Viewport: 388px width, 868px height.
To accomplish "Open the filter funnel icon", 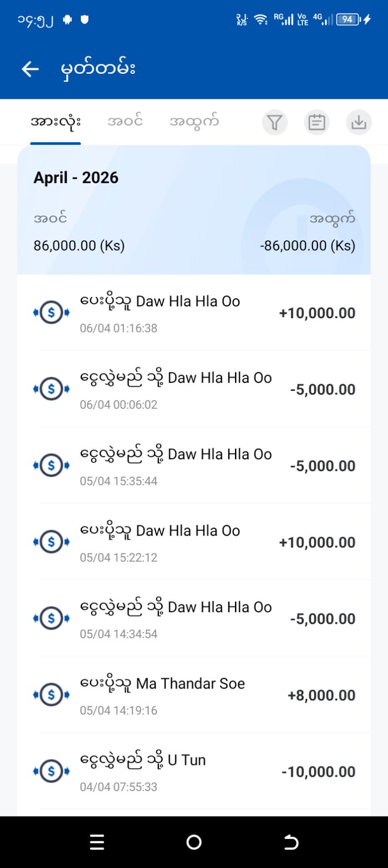I will pyautogui.click(x=275, y=123).
